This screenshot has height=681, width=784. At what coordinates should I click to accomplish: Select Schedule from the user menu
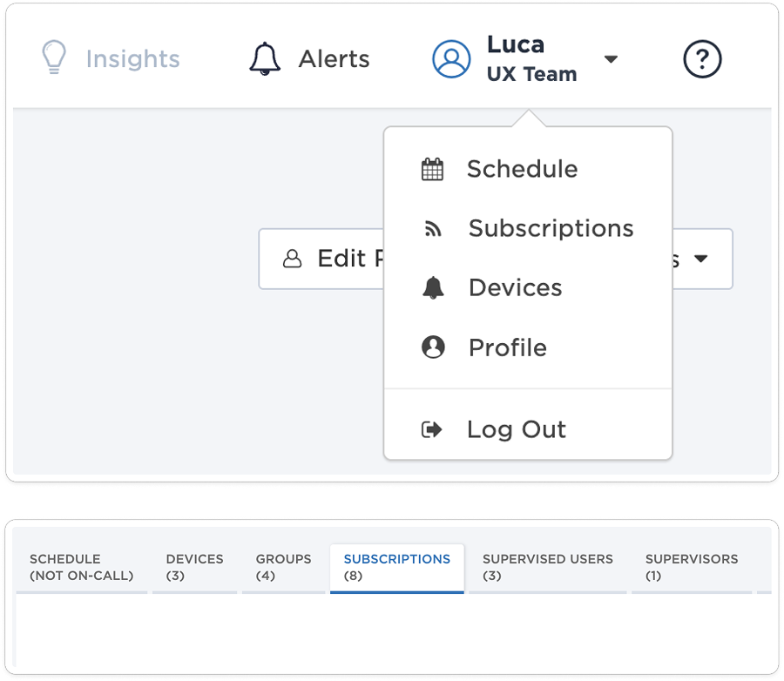click(522, 169)
